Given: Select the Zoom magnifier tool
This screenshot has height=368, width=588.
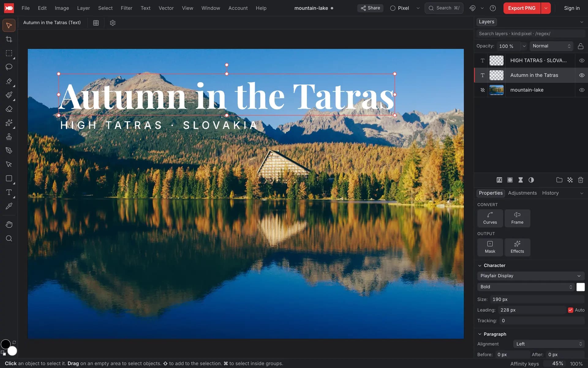Looking at the screenshot, I should click(x=9, y=238).
